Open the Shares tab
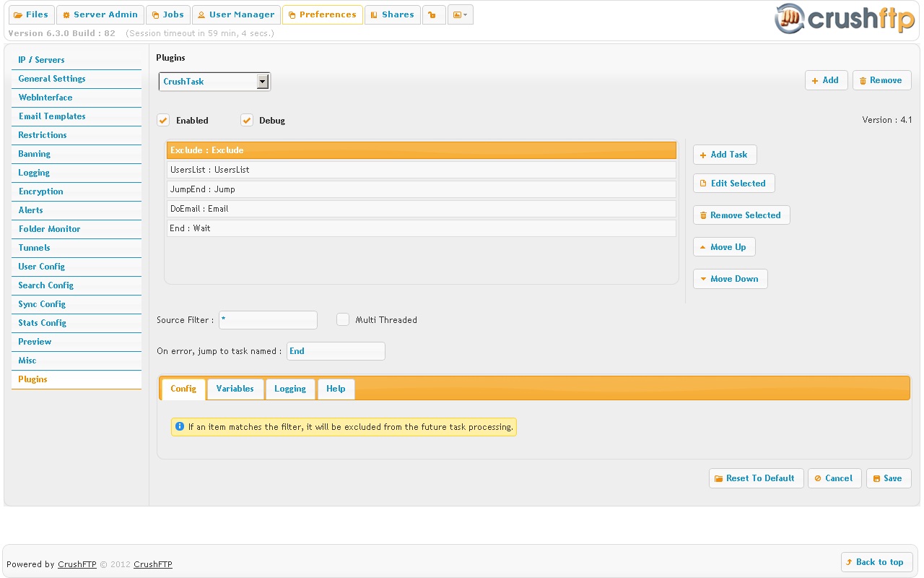The width and height of the screenshot is (924, 578). coord(393,14)
